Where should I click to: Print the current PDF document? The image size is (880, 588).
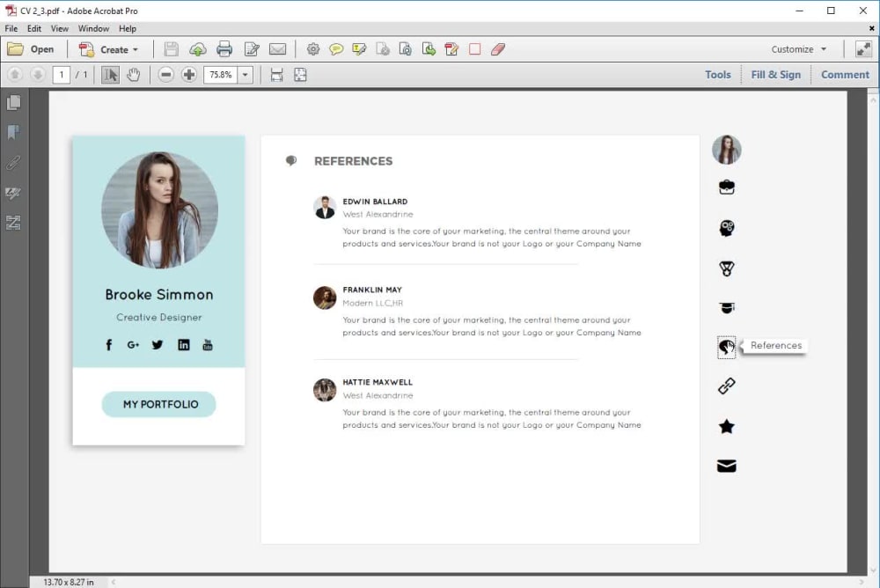pyautogui.click(x=224, y=48)
